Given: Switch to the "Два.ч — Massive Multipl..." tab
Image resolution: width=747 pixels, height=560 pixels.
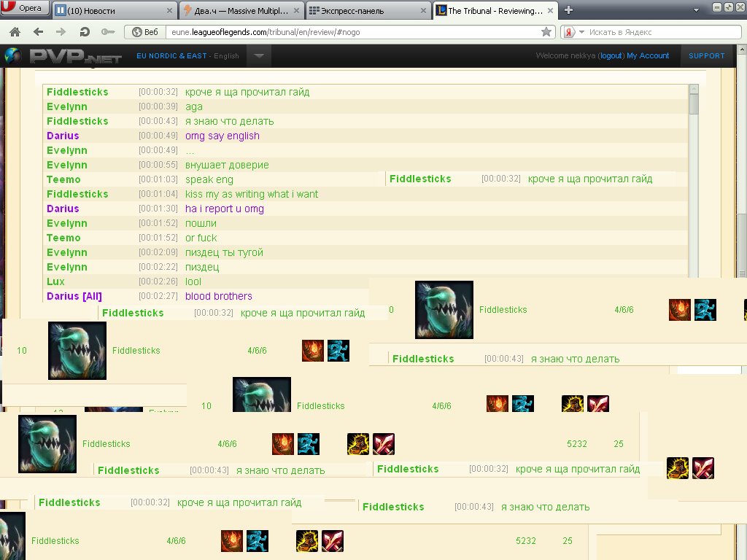Looking at the screenshot, I should pyautogui.click(x=241, y=10).
